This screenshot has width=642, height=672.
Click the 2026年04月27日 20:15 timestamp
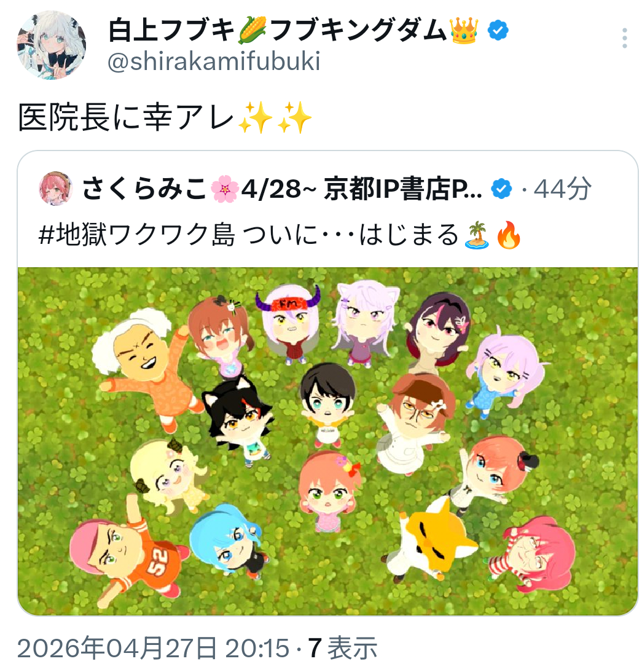154,648
